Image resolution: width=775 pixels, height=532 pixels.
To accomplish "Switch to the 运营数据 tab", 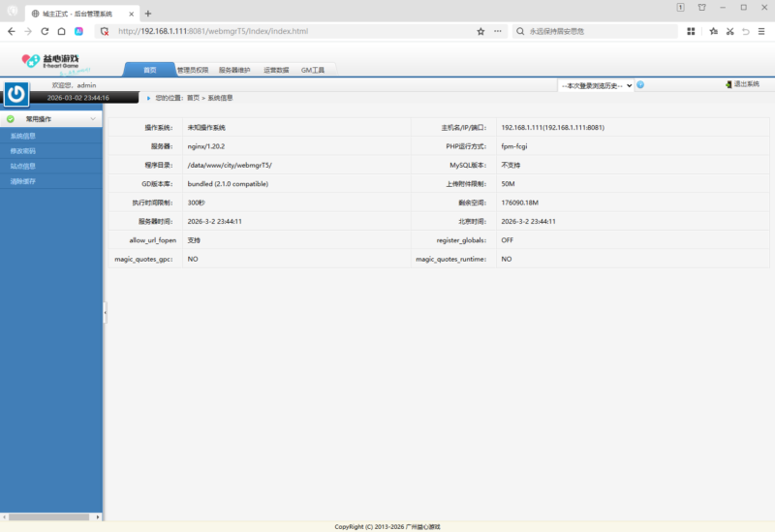I will [275, 71].
